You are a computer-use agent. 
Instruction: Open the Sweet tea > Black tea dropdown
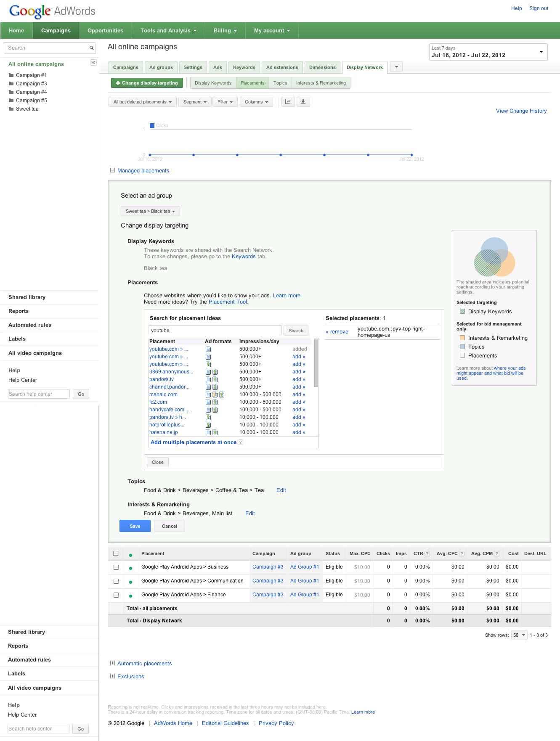pyautogui.click(x=150, y=211)
